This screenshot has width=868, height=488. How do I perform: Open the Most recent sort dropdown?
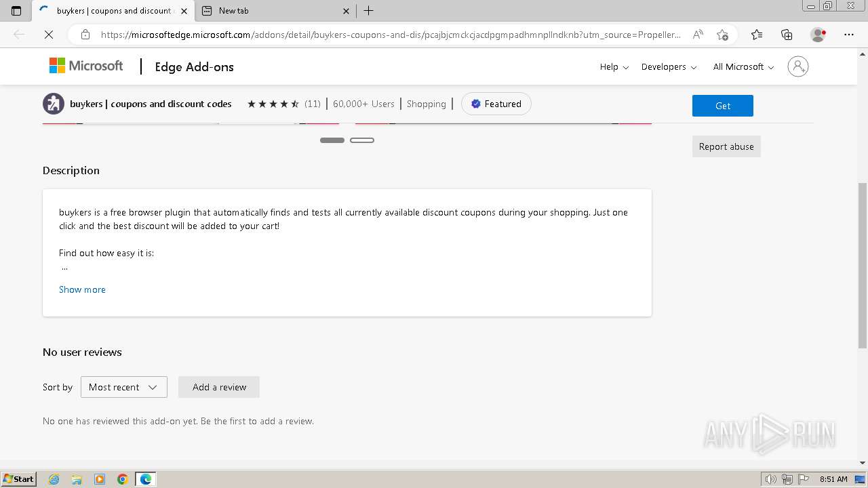click(x=124, y=387)
